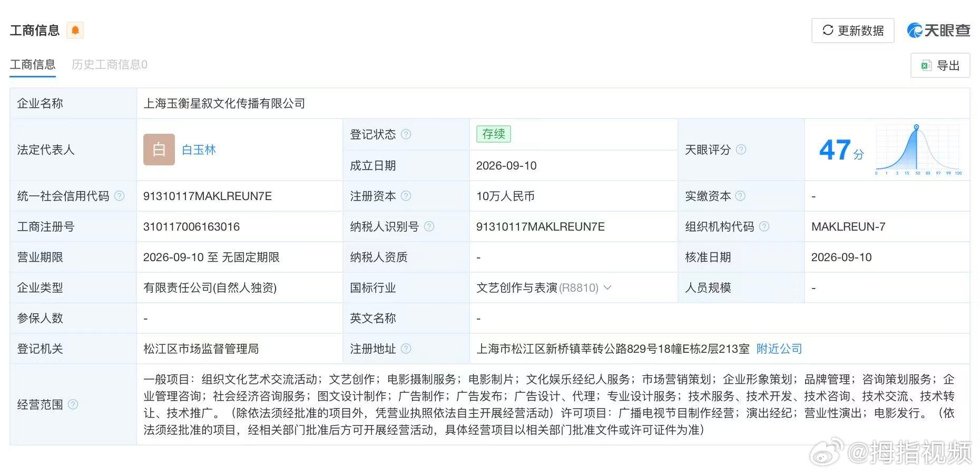This screenshot has height=476, width=980.
Task: Click the help icon beside 实缴资本
Action: click(x=740, y=196)
